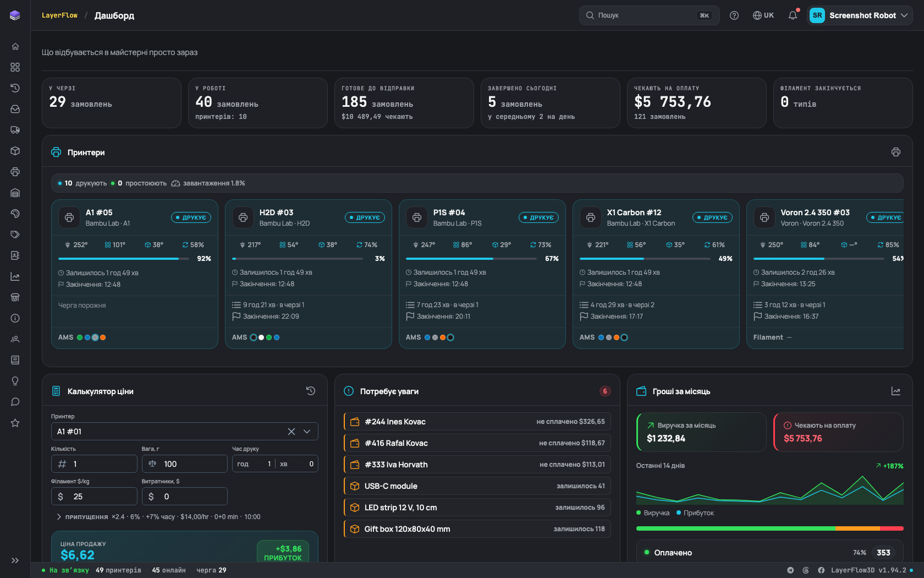The image size is (924, 578).
Task: Open the home page from the sidebar
Action: pyautogui.click(x=15, y=46)
